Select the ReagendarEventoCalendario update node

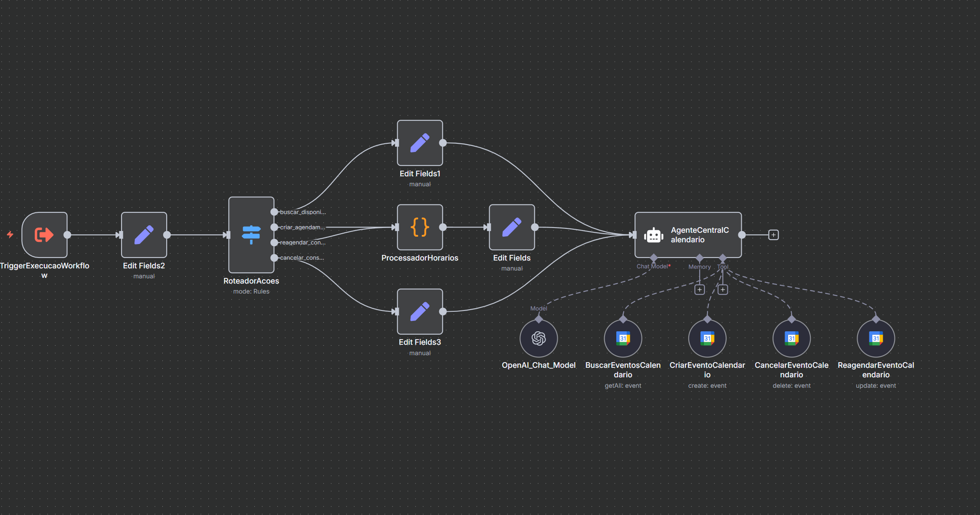875,338
